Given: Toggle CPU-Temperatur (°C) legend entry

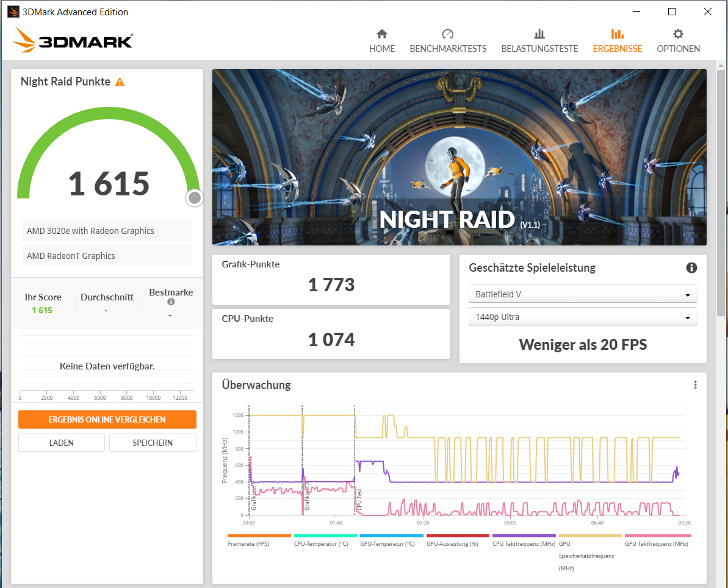Looking at the screenshot, I should pos(325,540).
